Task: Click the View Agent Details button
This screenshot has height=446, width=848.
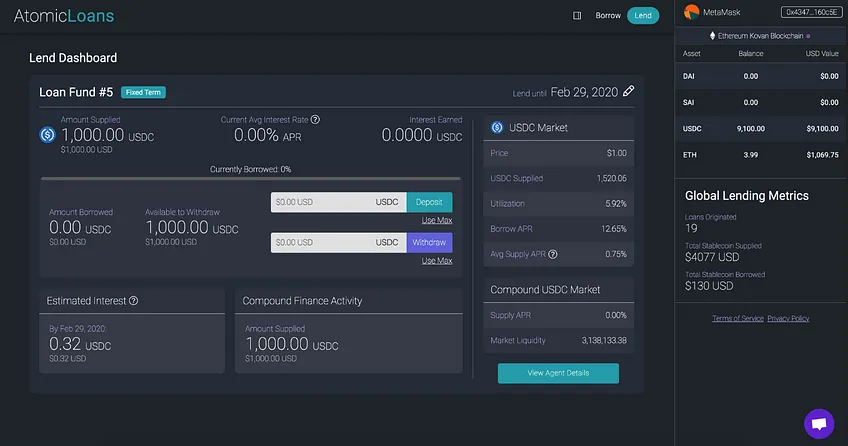Action: pos(558,373)
